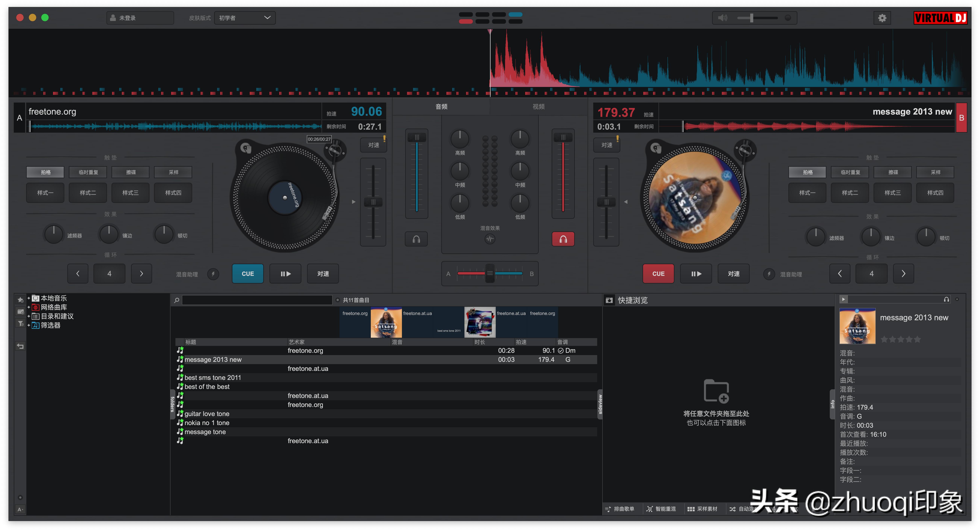Switch to the 视频 mixer tab
This screenshot has width=980, height=531.
(x=538, y=107)
